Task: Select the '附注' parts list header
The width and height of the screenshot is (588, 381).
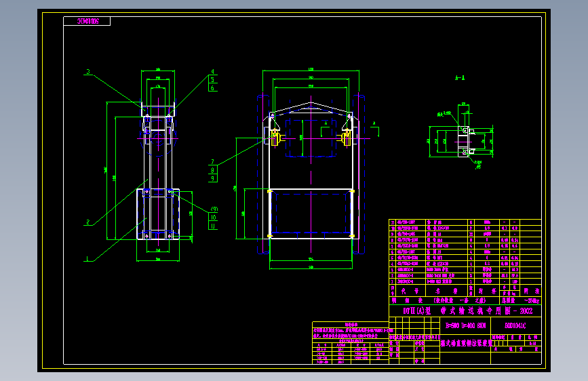Action: [531, 291]
